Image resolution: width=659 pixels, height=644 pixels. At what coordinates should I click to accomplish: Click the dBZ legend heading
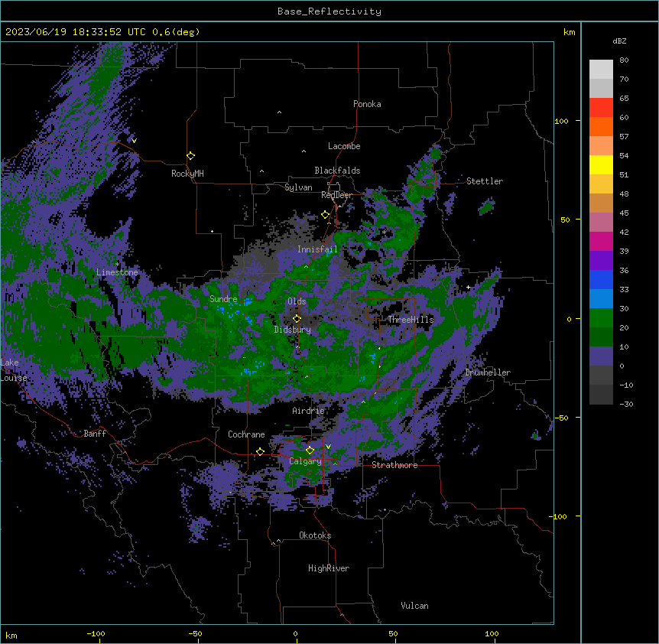619,41
